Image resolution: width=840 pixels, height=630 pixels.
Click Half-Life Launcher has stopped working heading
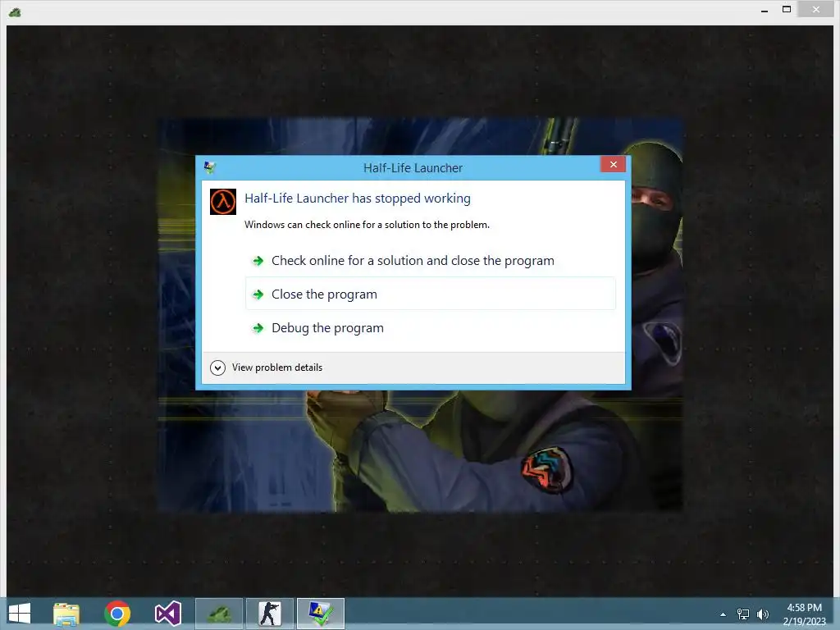(358, 199)
